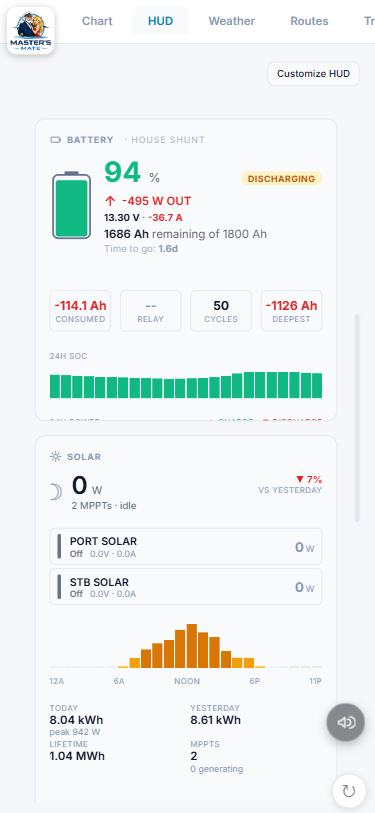The width and height of the screenshot is (375, 813).
Task: Click the battery header icon
Action: pos(55,140)
